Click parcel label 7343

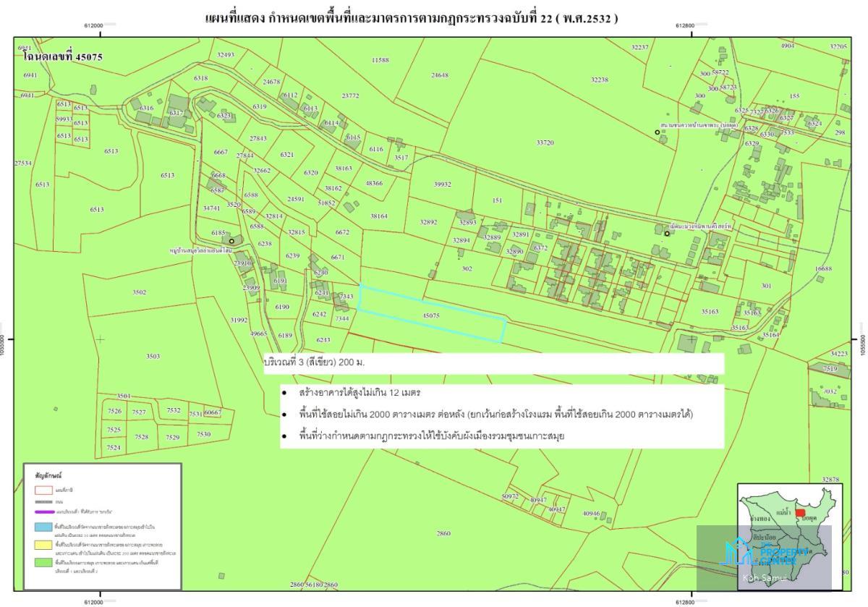(346, 297)
